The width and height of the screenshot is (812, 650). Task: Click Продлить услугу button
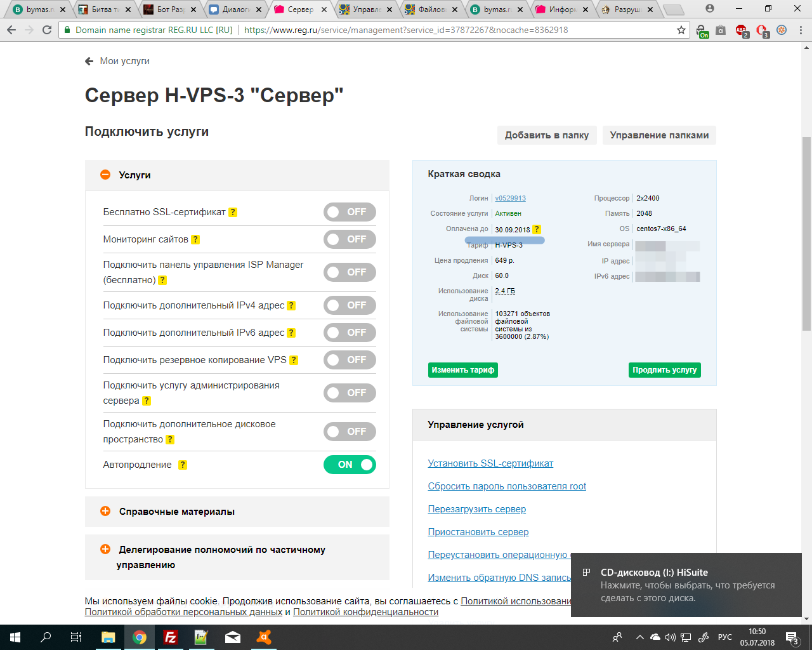tap(665, 370)
